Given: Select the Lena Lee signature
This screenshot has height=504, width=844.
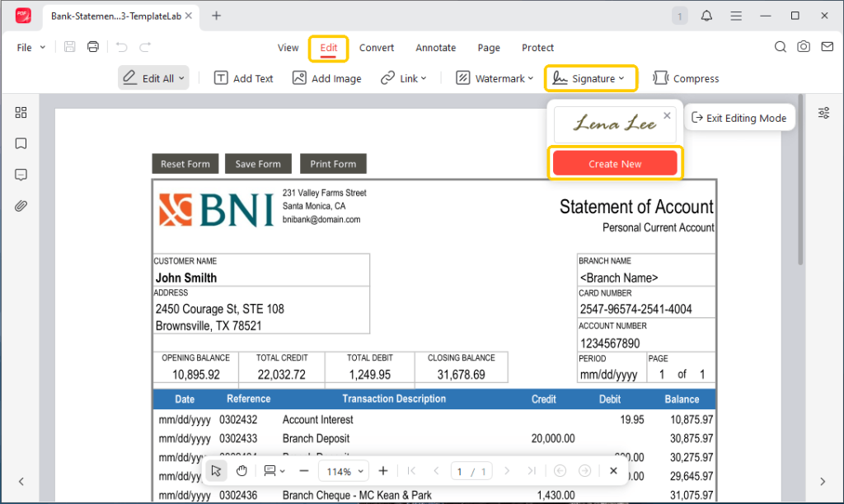Looking at the screenshot, I should coord(614,125).
